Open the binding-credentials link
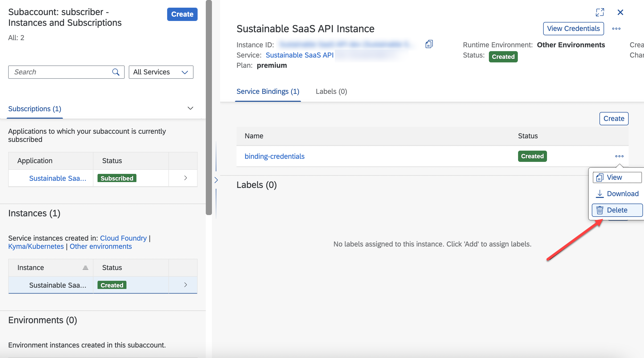 click(x=274, y=156)
